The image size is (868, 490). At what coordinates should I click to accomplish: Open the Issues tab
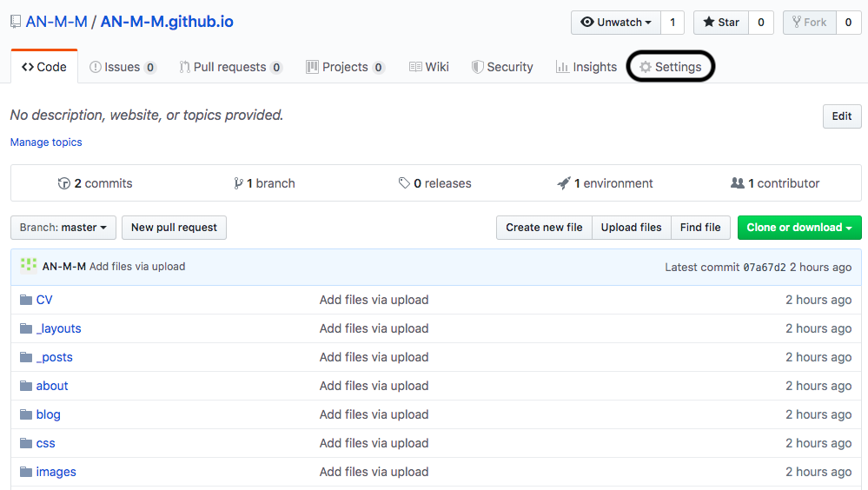click(x=123, y=67)
